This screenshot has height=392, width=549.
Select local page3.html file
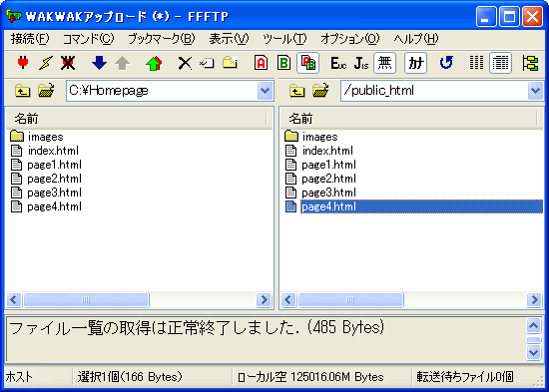point(46,193)
